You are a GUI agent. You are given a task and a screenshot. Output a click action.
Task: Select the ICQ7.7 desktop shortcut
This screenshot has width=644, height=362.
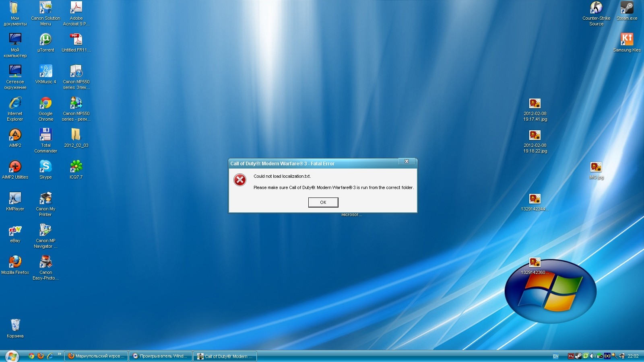click(76, 170)
